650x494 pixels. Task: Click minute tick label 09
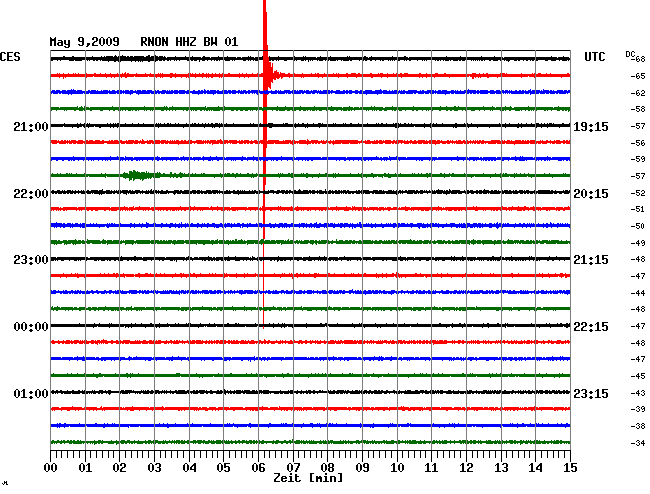362,468
